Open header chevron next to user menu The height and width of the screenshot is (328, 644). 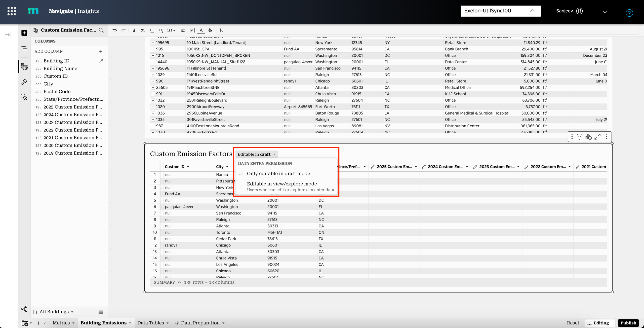605,12
